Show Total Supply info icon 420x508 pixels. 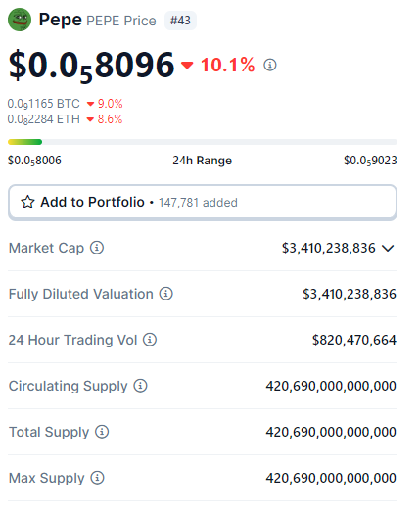coord(102,432)
